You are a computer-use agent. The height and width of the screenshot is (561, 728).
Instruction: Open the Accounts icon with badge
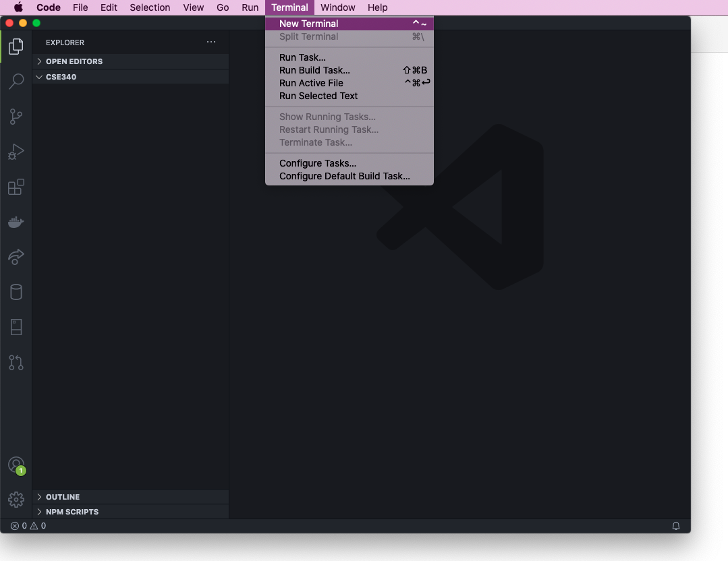pos(17,465)
